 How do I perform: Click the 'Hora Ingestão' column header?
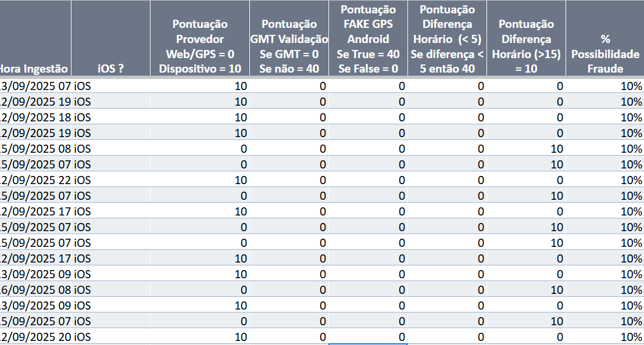click(x=35, y=69)
